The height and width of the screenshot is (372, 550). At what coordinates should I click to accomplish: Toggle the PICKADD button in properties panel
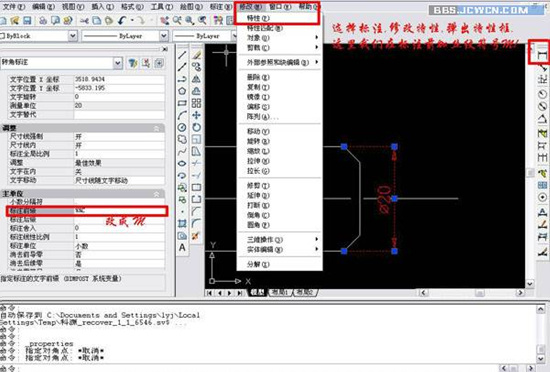point(159,63)
